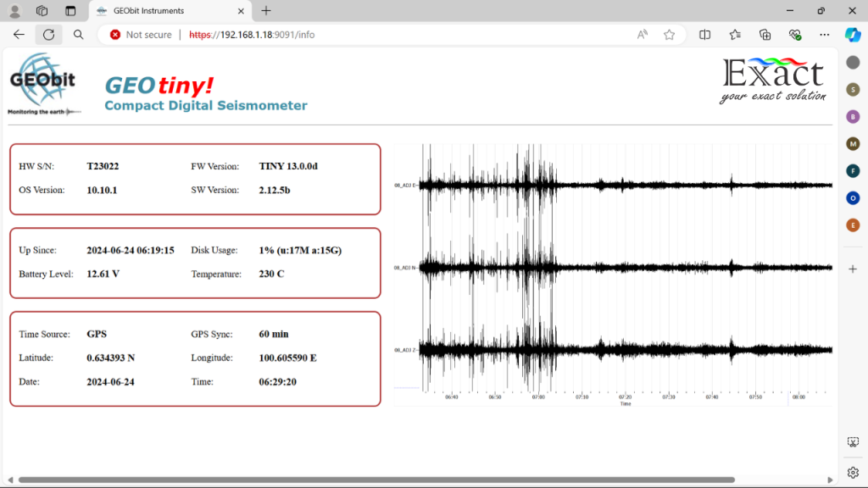Image resolution: width=868 pixels, height=488 pixels.
Task: Click the screen capture icon in sidebar
Action: pos(853,441)
